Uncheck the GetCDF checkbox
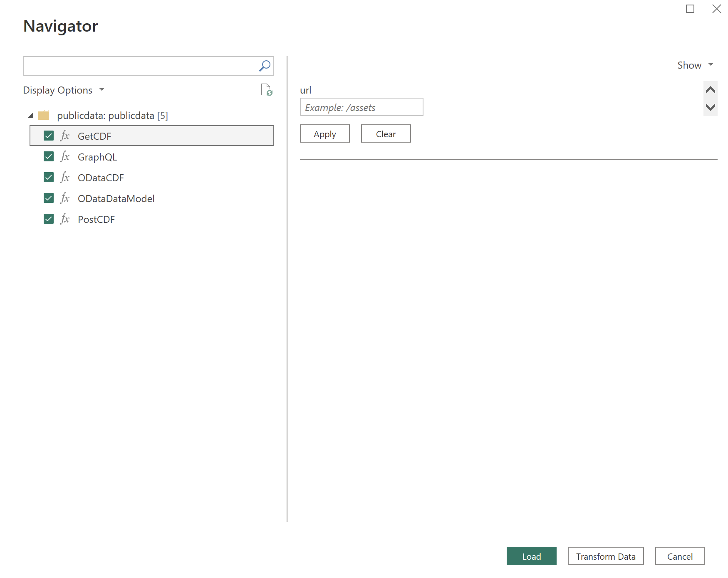The height and width of the screenshot is (578, 728). pyautogui.click(x=48, y=135)
